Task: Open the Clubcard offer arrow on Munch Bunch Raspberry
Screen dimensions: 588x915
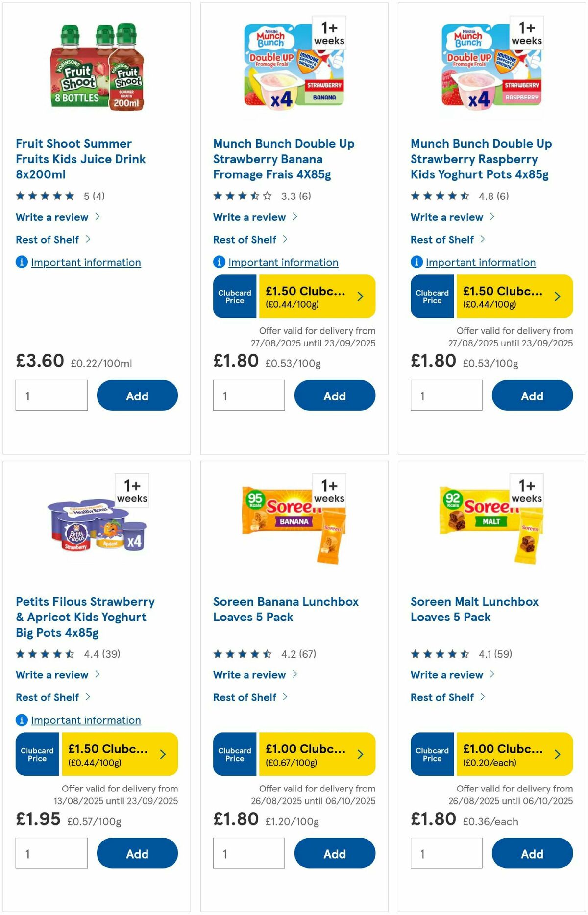Action: [557, 297]
